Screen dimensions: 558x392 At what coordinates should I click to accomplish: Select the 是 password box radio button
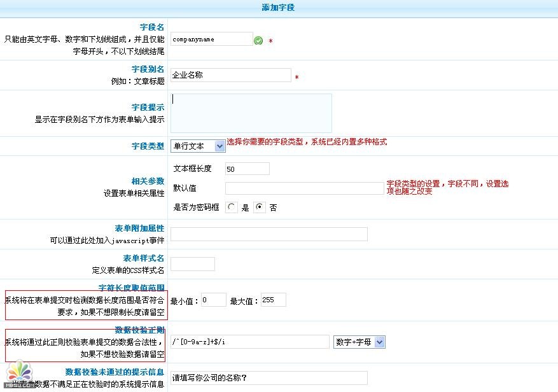coord(232,207)
